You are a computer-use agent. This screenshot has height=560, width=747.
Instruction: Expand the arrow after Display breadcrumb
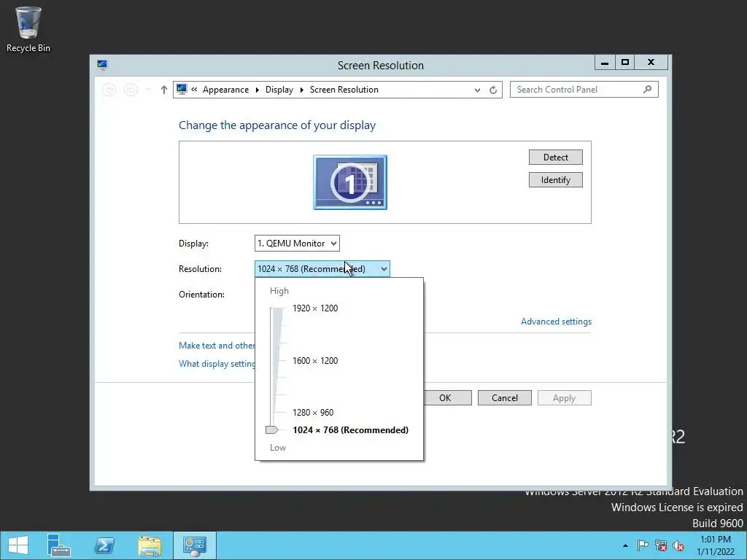(x=301, y=90)
